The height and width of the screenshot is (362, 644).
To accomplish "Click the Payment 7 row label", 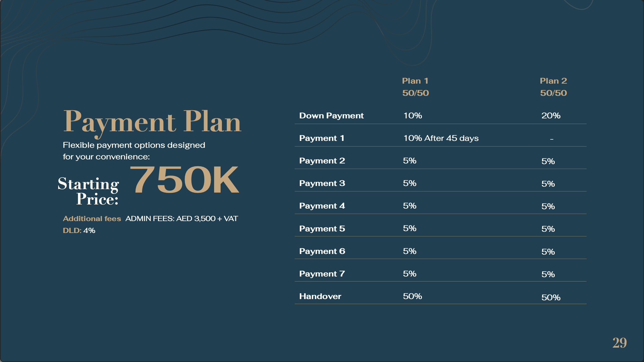I will pos(322,274).
